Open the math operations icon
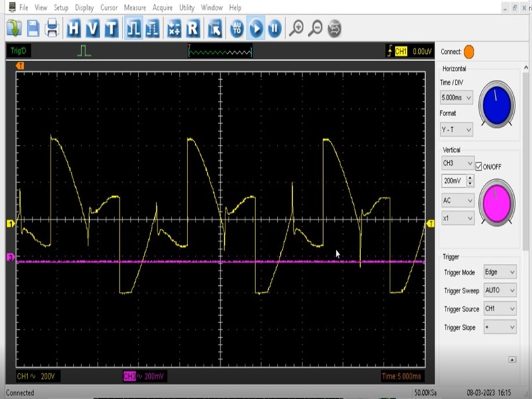 coord(174,28)
